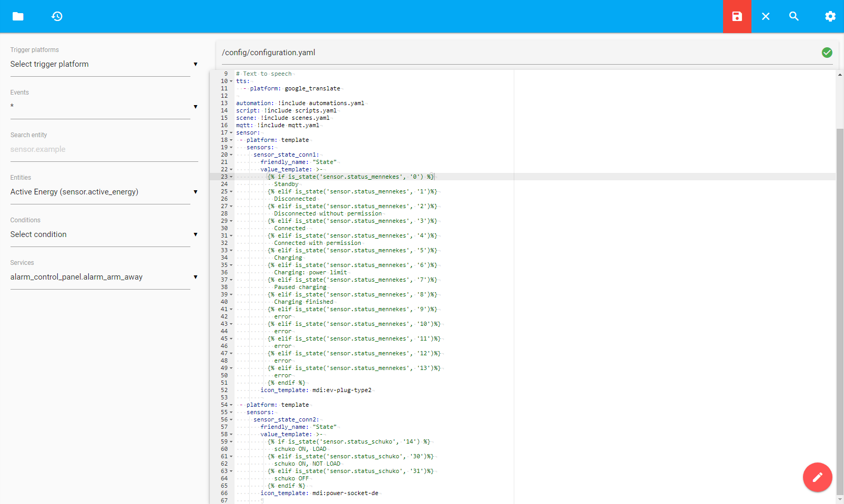The width and height of the screenshot is (844, 504).
Task: Click the mdi:ev-plug-type2 icon_template line
Action: click(316, 390)
